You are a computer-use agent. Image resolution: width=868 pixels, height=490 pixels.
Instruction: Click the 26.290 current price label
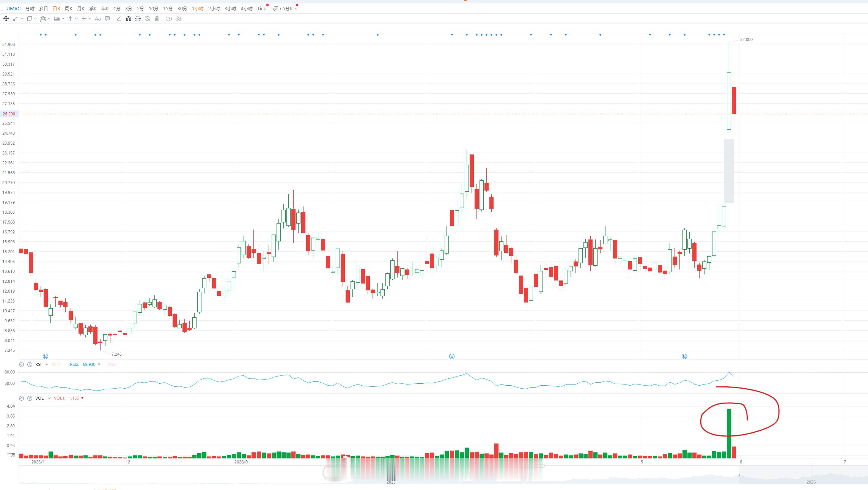pos(9,114)
